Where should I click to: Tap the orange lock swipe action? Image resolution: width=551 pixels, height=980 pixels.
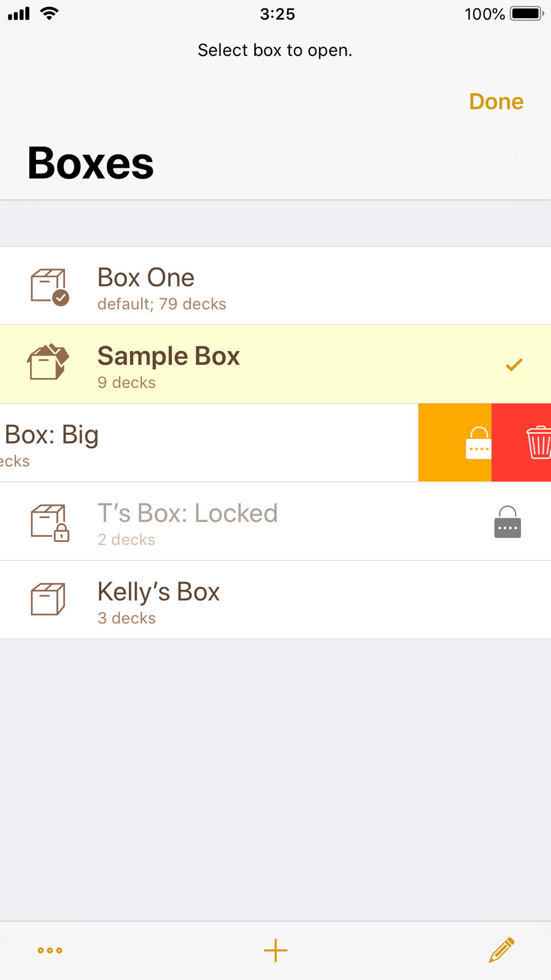point(455,443)
